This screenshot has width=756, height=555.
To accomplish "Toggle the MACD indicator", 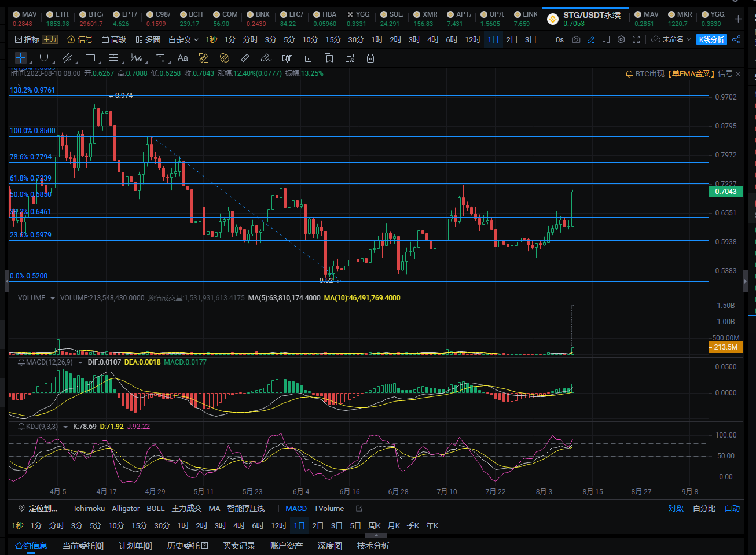I will (x=296, y=509).
